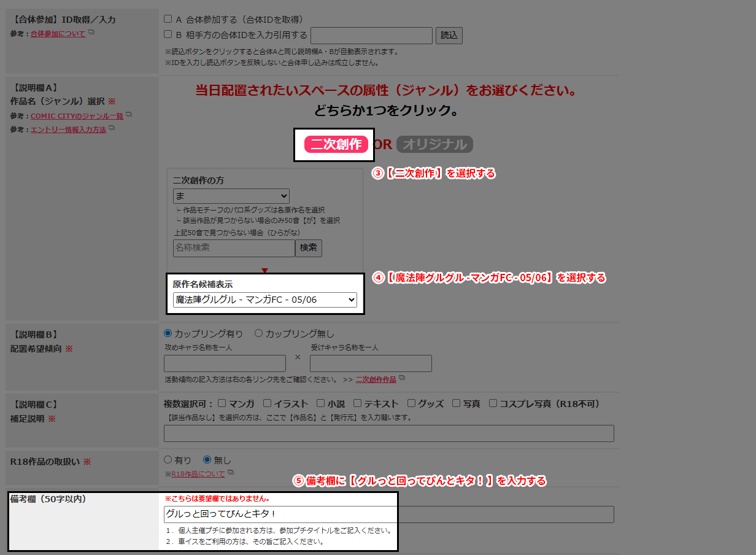Image resolution: width=756 pixels, height=555 pixels.
Task: Click external-link icon next to COMIC CITYのジャンル一覧
Action: tap(129, 115)
